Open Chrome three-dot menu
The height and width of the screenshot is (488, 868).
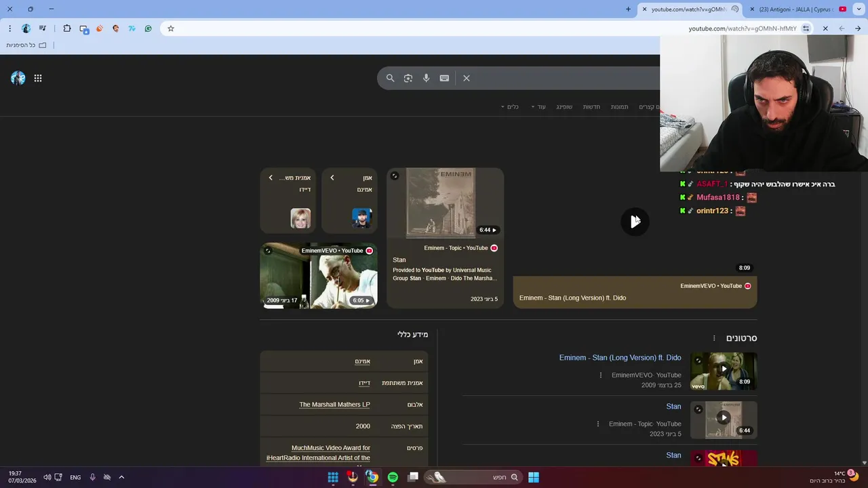pyautogui.click(x=9, y=28)
